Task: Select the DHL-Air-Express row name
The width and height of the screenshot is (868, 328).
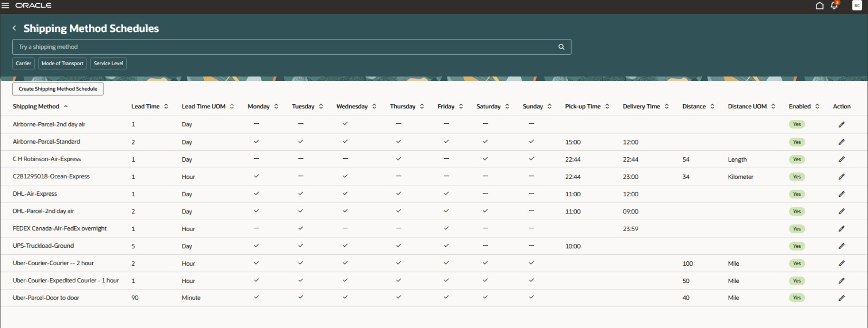Action: pos(35,194)
